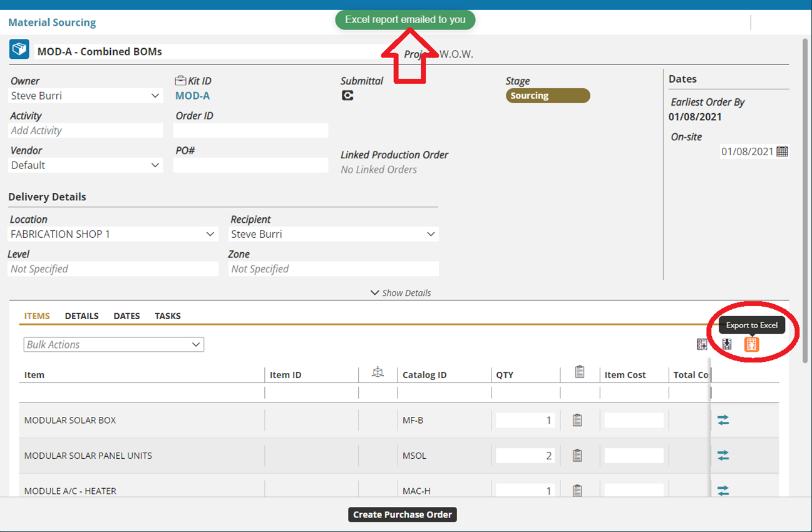Click the Submittal icon
The height and width of the screenshot is (532, 812).
coord(347,96)
